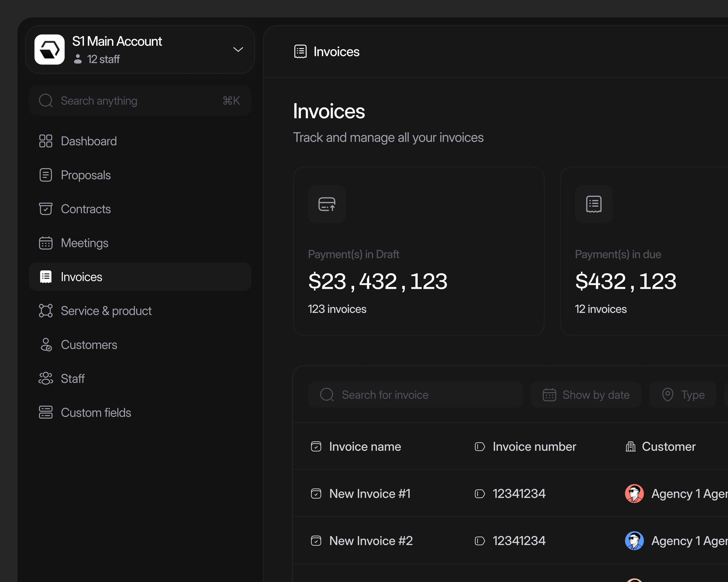Screen dimensions: 728x582
Task: Click the Track and manage all your invoices subtitle
Action: pos(388,137)
